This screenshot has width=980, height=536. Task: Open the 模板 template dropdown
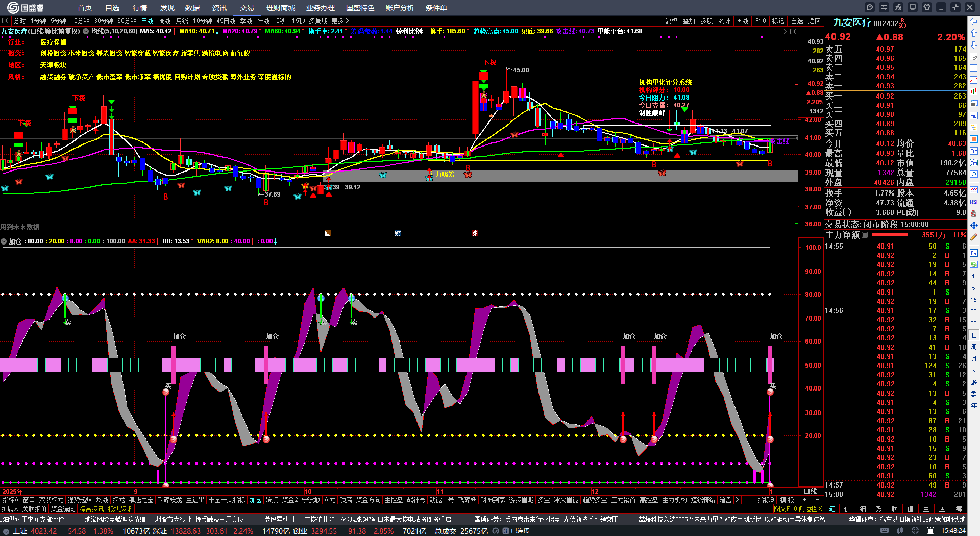pos(787,500)
